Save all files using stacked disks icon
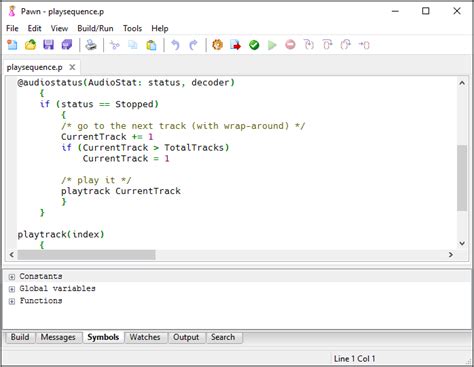The width and height of the screenshot is (474, 367). pos(67,45)
